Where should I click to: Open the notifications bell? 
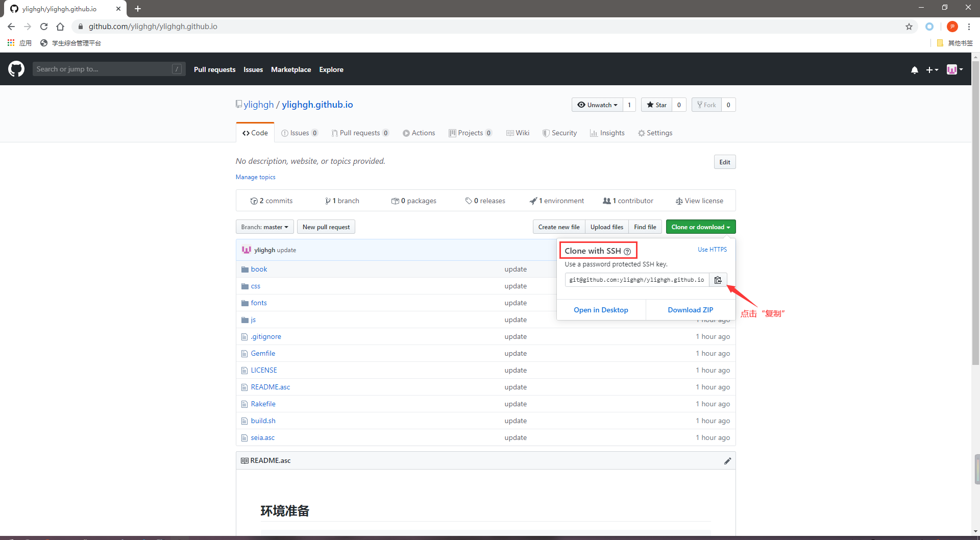(x=915, y=70)
